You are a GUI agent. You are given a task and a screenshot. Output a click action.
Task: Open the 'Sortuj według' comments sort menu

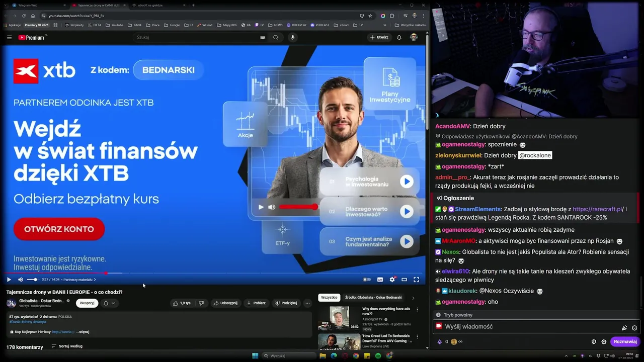67,346
